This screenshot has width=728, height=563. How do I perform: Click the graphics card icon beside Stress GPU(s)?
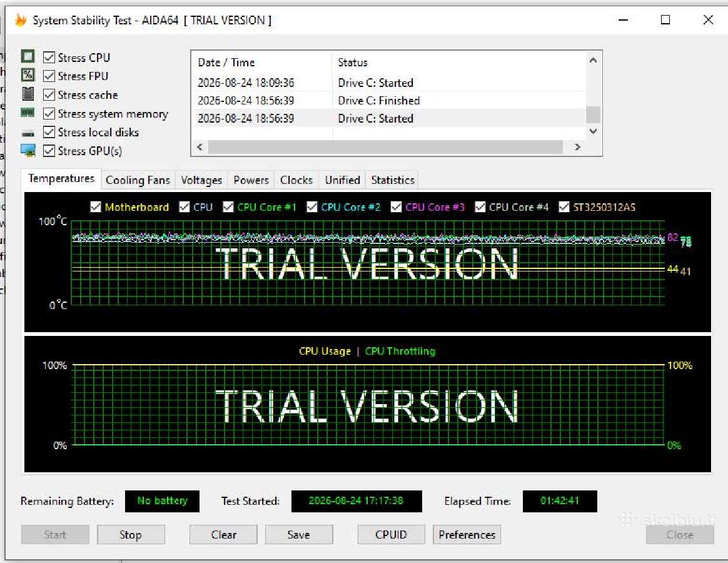pyautogui.click(x=28, y=151)
